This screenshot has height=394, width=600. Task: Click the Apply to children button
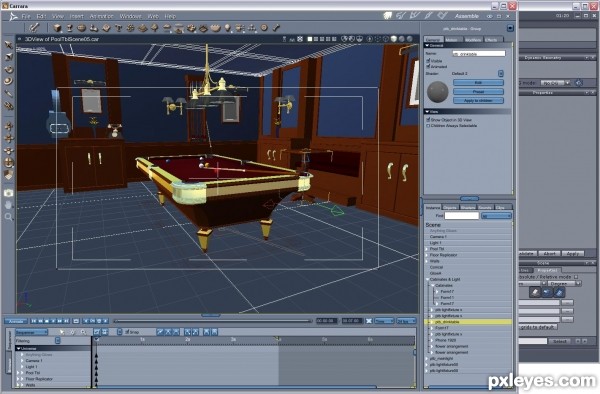tap(478, 101)
